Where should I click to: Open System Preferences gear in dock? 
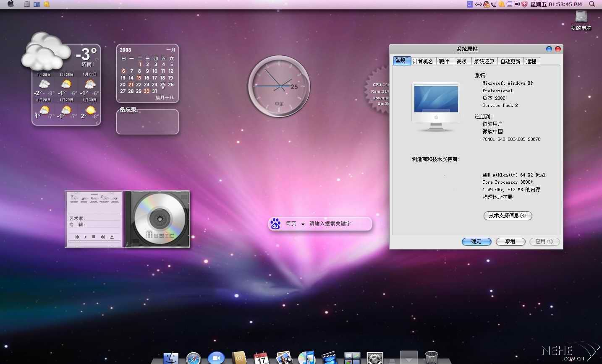pos(375,358)
